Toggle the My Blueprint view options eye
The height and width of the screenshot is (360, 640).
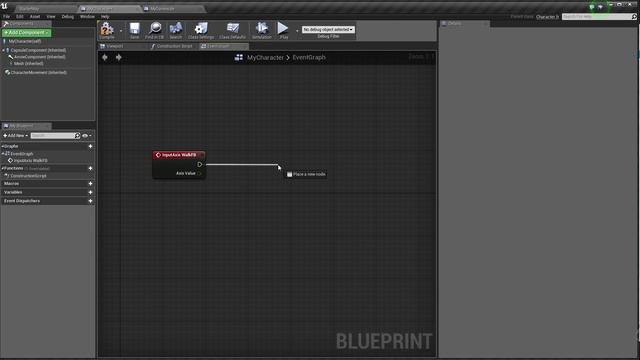(85, 136)
